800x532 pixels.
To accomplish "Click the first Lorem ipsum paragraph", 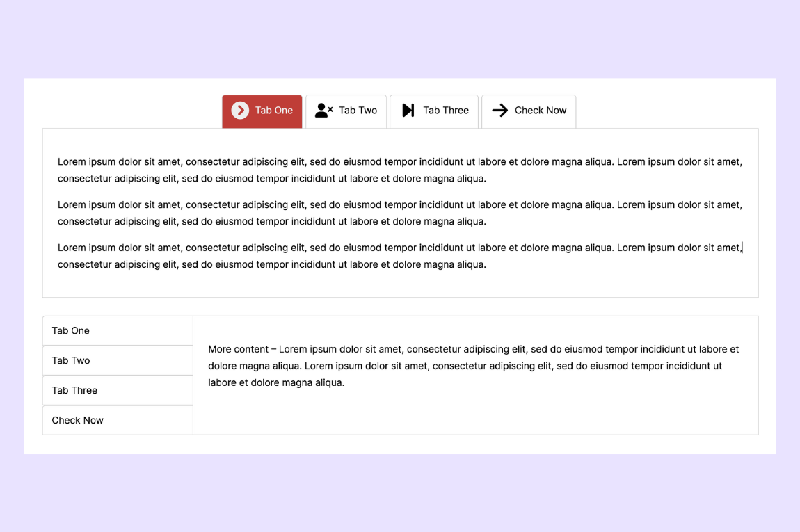I will coord(400,170).
